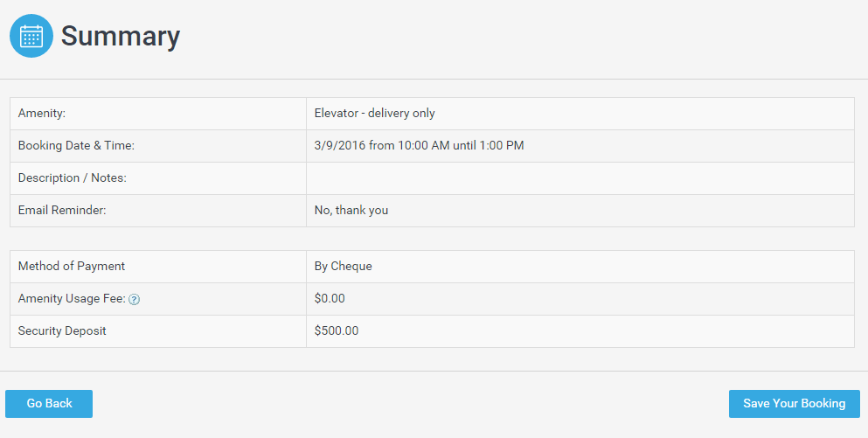
Task: Click the $500.00 deposit amount
Action: pos(337,330)
